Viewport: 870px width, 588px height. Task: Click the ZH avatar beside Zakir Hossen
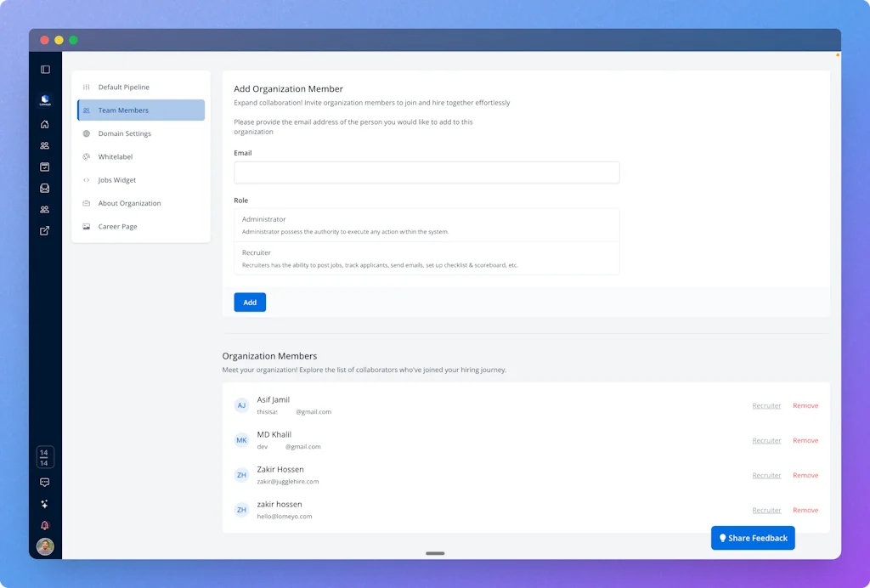pyautogui.click(x=241, y=475)
